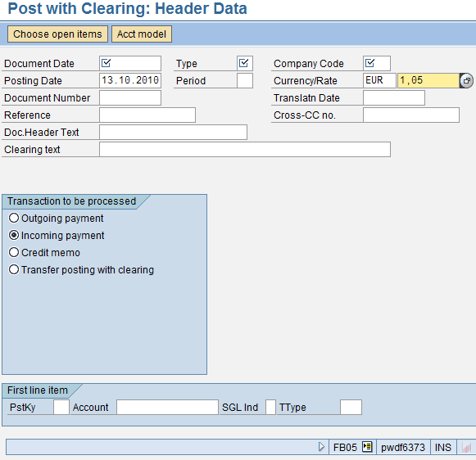The image size is (476, 460).
Task: Click the INS insert mode indicator
Action: click(443, 447)
